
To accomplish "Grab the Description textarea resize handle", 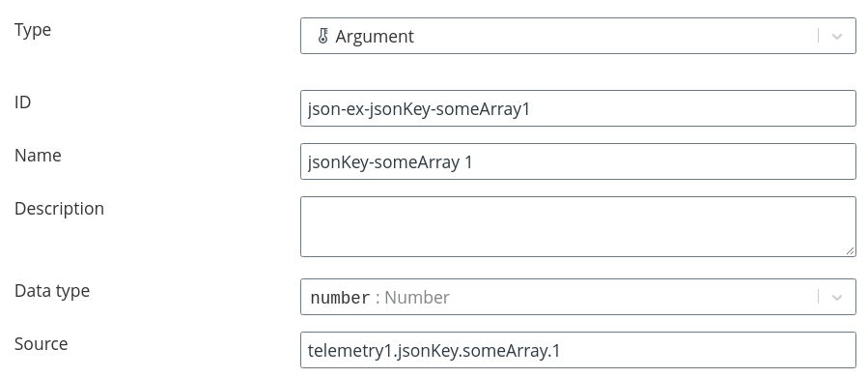I will click(850, 250).
